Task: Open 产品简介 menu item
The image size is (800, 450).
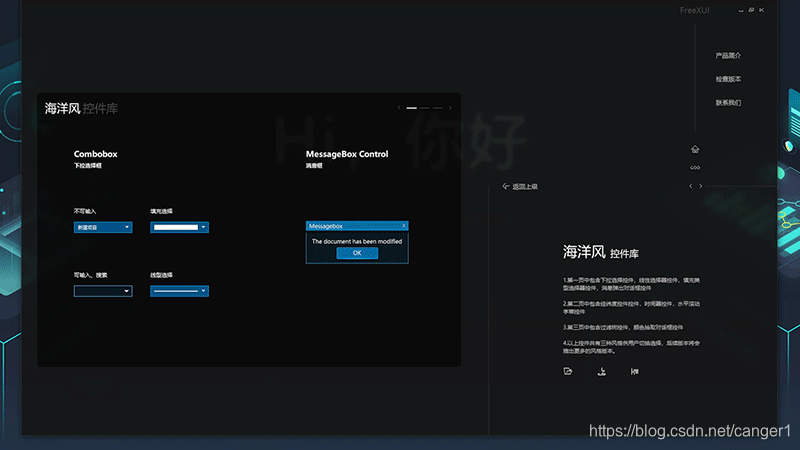Action: [x=728, y=56]
